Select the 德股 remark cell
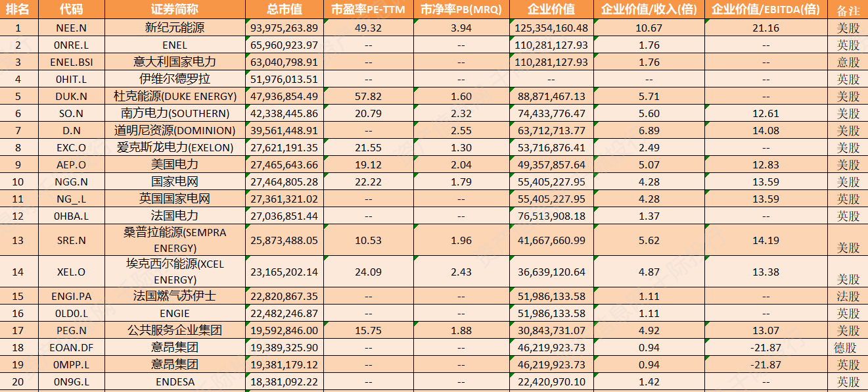868x392 pixels. coord(848,348)
